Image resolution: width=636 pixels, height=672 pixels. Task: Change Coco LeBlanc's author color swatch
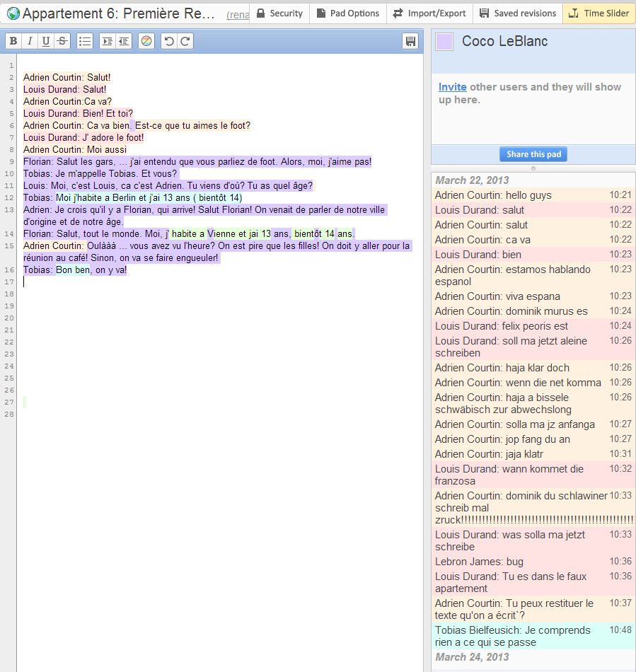444,42
